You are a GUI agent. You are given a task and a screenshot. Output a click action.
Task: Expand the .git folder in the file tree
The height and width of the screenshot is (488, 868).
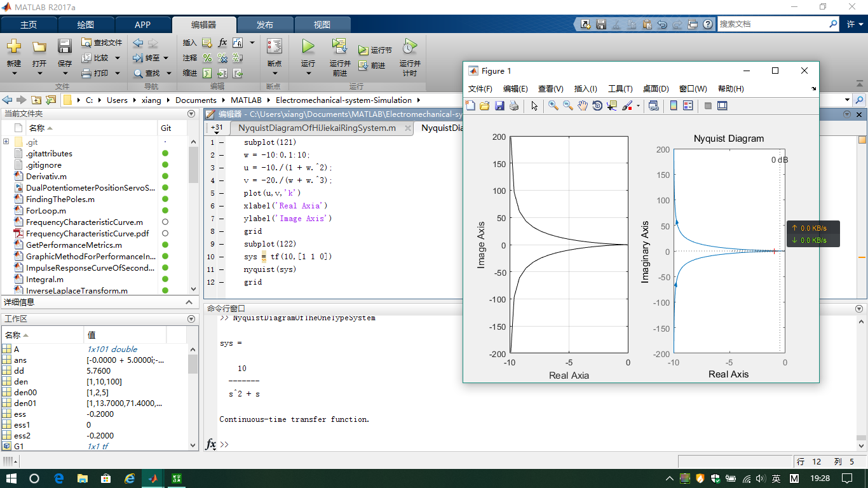tap(6, 142)
